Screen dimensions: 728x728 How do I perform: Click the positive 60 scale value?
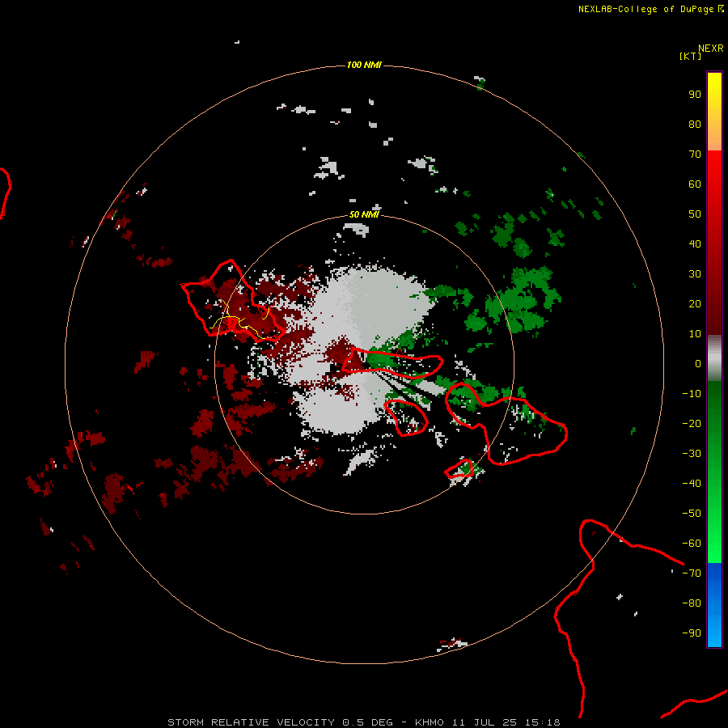pos(695,184)
